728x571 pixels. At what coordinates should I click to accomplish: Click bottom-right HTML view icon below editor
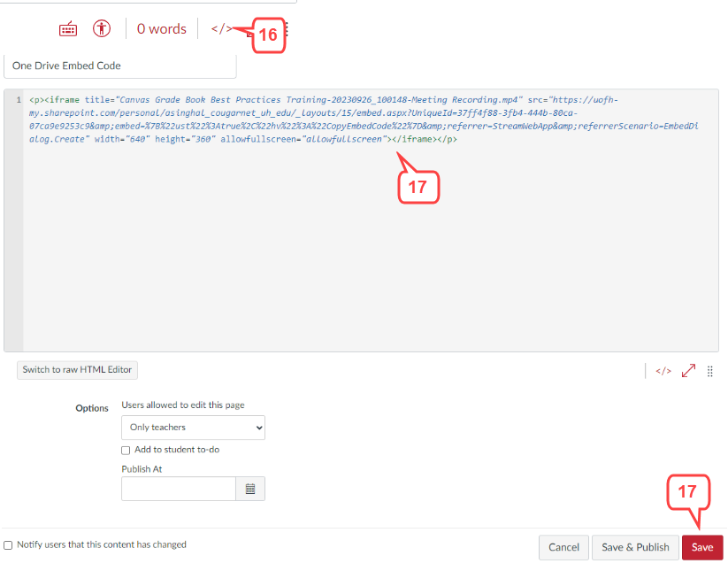[x=663, y=371]
